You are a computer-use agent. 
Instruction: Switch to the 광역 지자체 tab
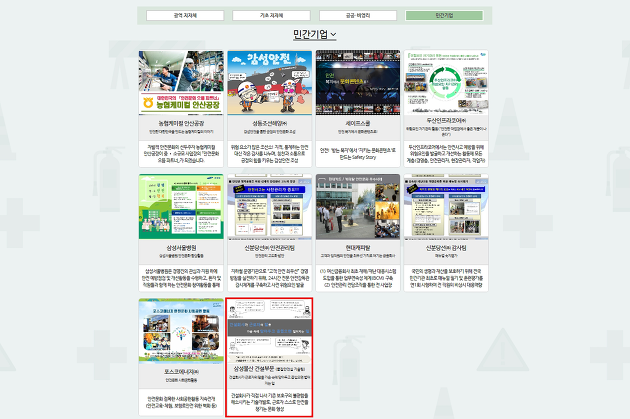[x=185, y=15]
